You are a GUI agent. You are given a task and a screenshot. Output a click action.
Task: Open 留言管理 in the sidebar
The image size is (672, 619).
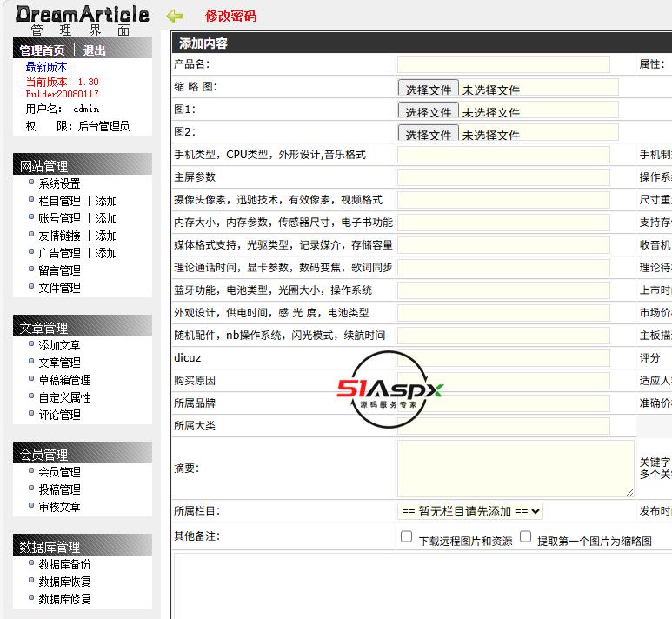point(60,270)
